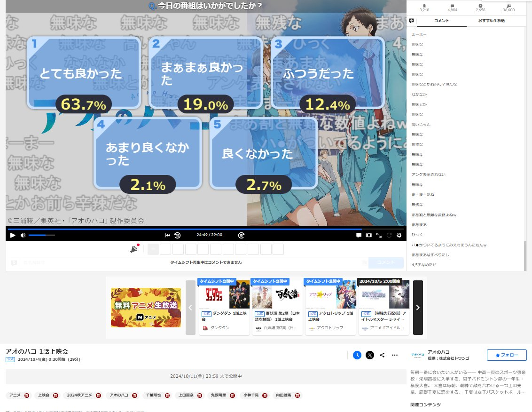Skip forward 10 seconds
This screenshot has width=532, height=412.
241,235
